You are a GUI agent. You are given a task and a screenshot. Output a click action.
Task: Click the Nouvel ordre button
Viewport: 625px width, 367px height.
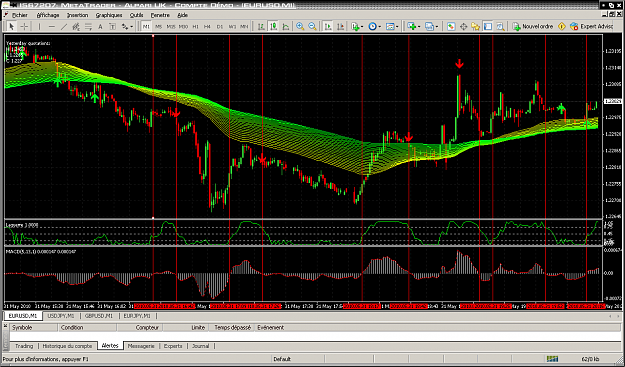pyautogui.click(x=533, y=27)
